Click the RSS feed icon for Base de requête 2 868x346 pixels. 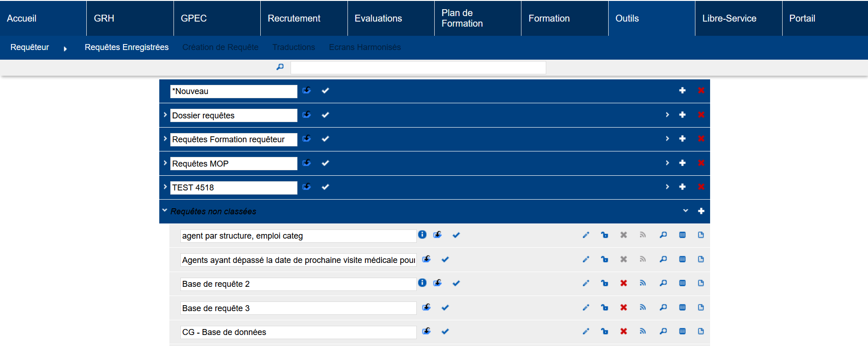click(x=643, y=283)
